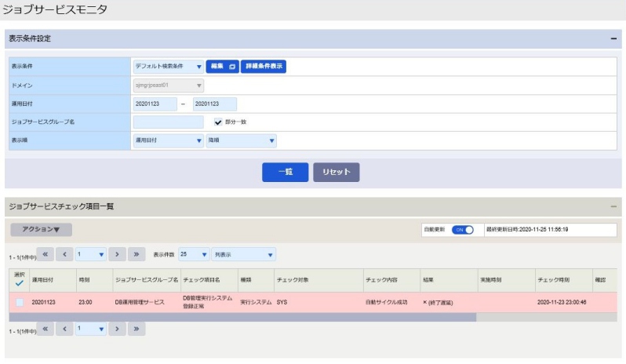Go to last page using top pager
The width and height of the screenshot is (626, 364).
(x=136, y=254)
